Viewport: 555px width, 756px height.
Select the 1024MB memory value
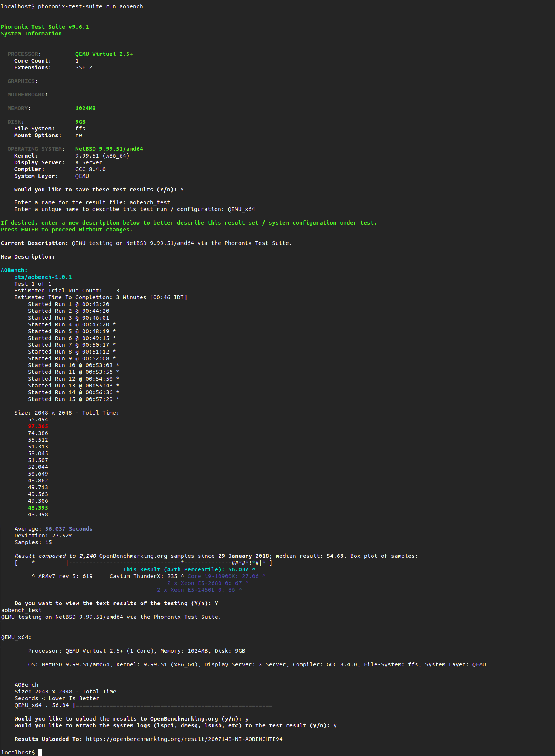86,108
